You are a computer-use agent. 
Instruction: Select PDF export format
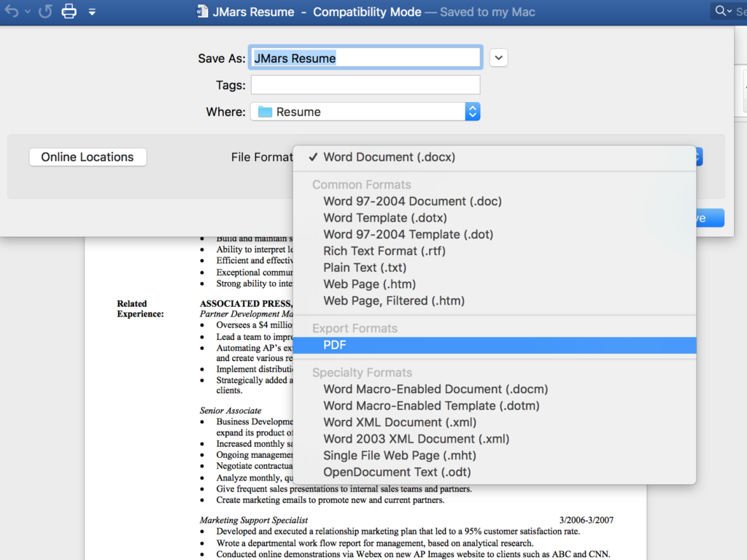[495, 345]
